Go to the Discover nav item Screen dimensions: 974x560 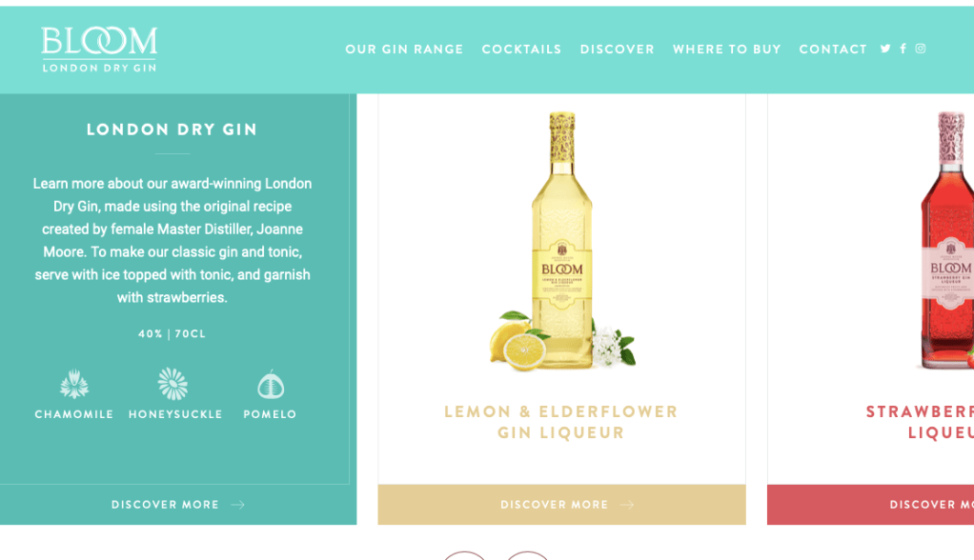click(618, 49)
